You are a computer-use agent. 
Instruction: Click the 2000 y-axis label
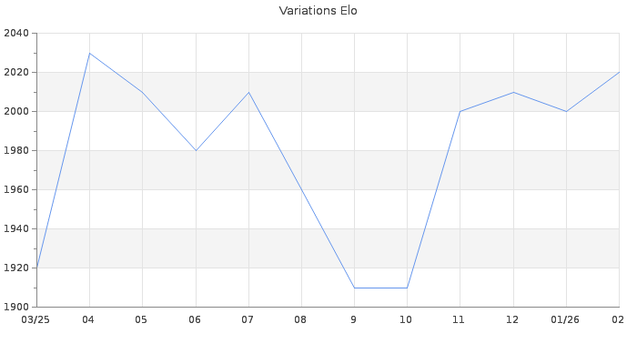[x=16, y=112]
